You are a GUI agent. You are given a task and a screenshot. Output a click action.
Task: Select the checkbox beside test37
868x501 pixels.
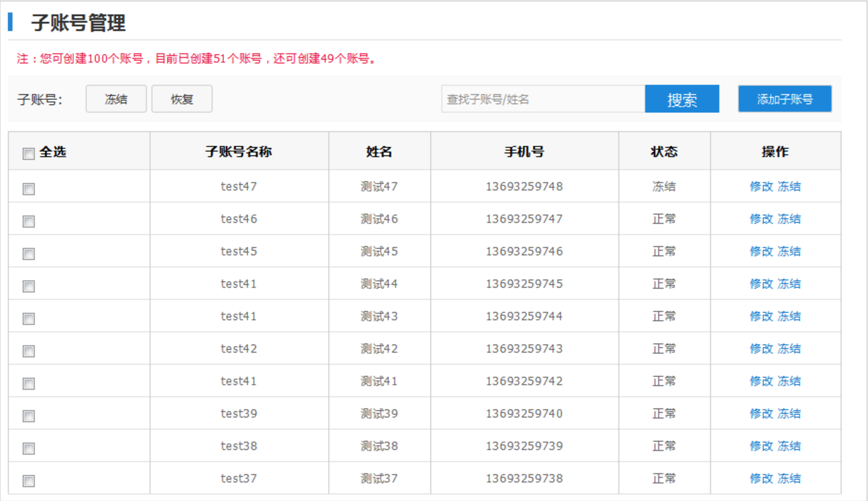click(29, 481)
